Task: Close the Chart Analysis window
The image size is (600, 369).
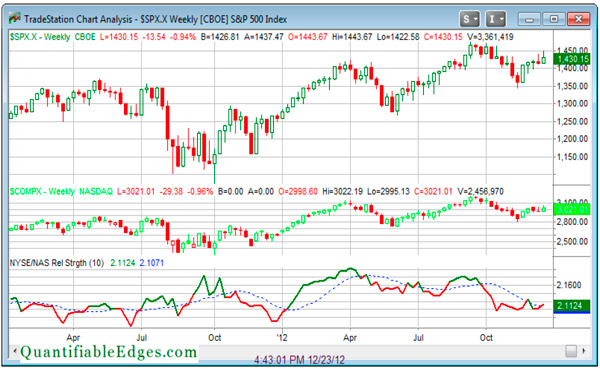Action: [578, 19]
